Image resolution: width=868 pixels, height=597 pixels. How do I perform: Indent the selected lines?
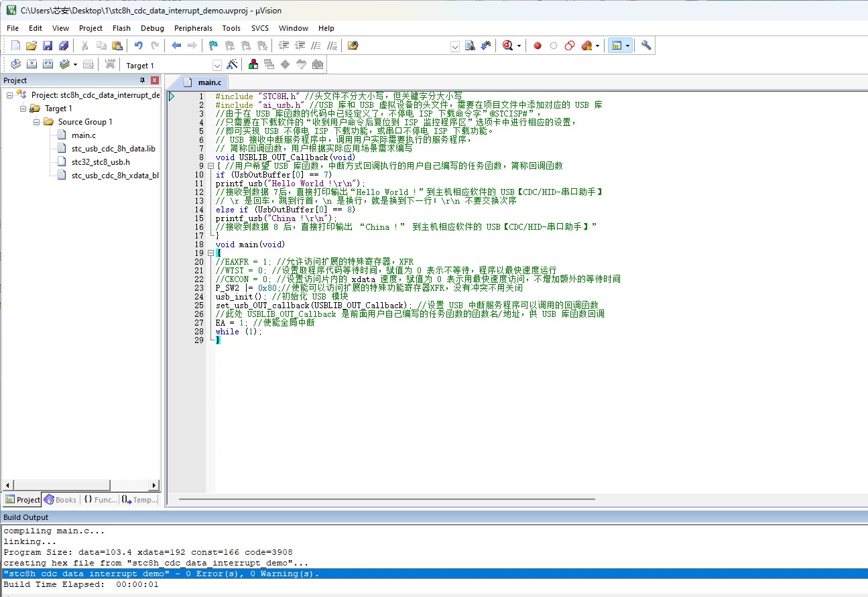[284, 46]
